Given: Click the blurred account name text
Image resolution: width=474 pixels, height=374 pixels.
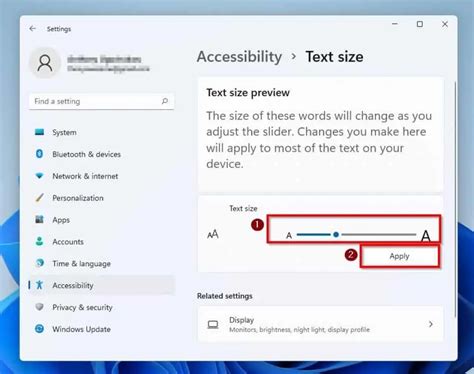Looking at the screenshot, I should coord(104,60).
